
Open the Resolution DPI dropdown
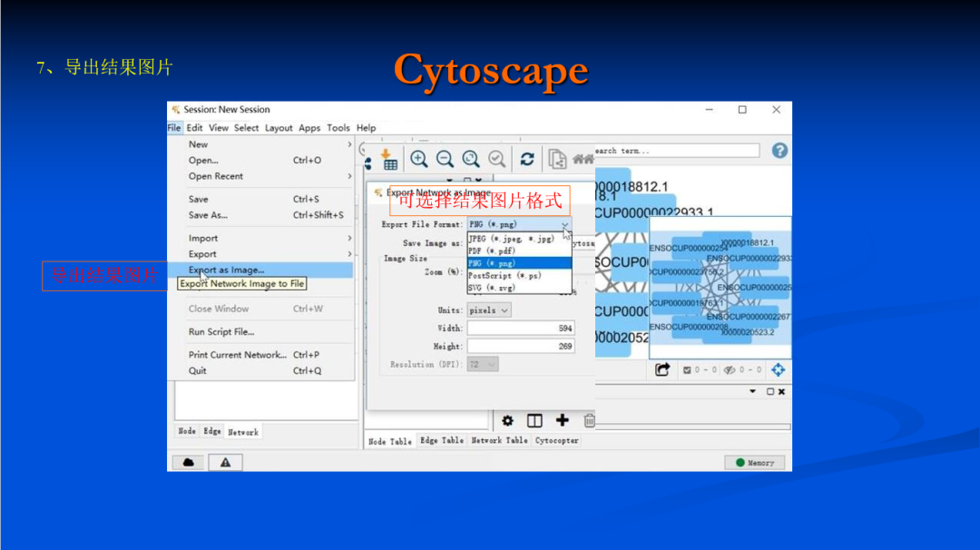coord(483,364)
